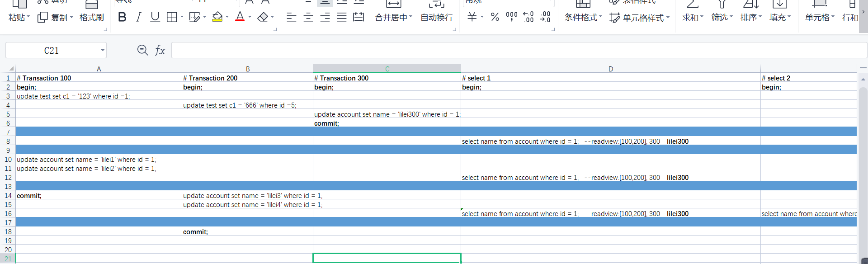Click 筛选 filter button

pos(722,18)
